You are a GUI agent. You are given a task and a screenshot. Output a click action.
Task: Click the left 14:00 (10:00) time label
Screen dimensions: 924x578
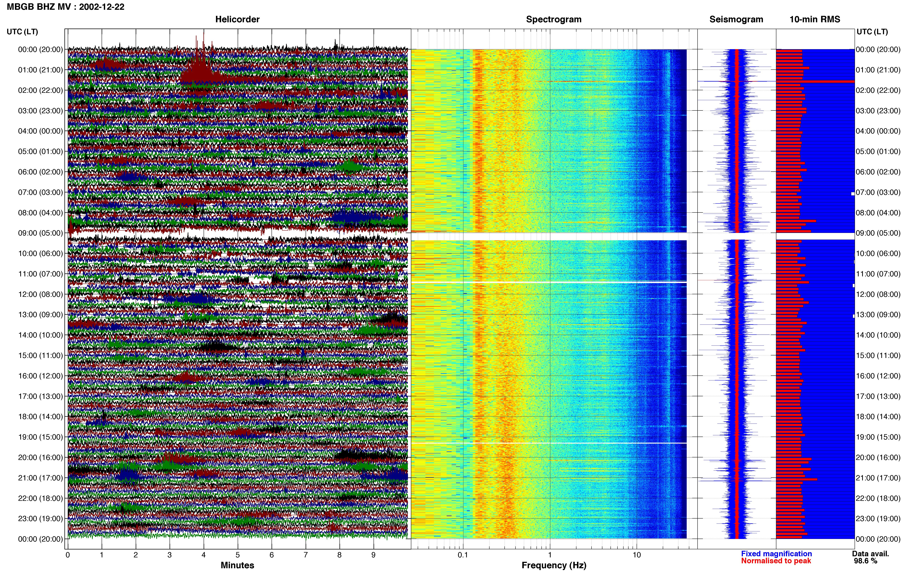point(41,335)
